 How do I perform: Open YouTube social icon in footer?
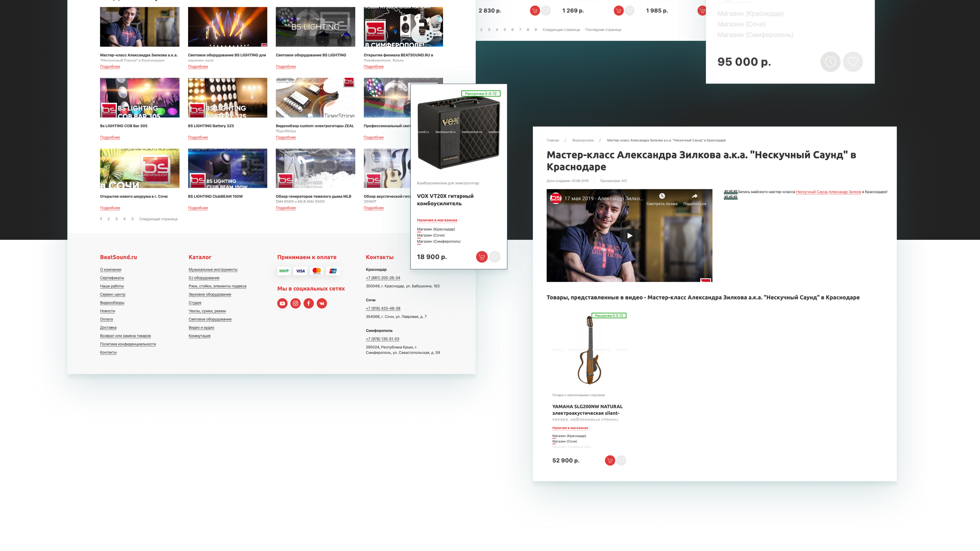pos(282,303)
